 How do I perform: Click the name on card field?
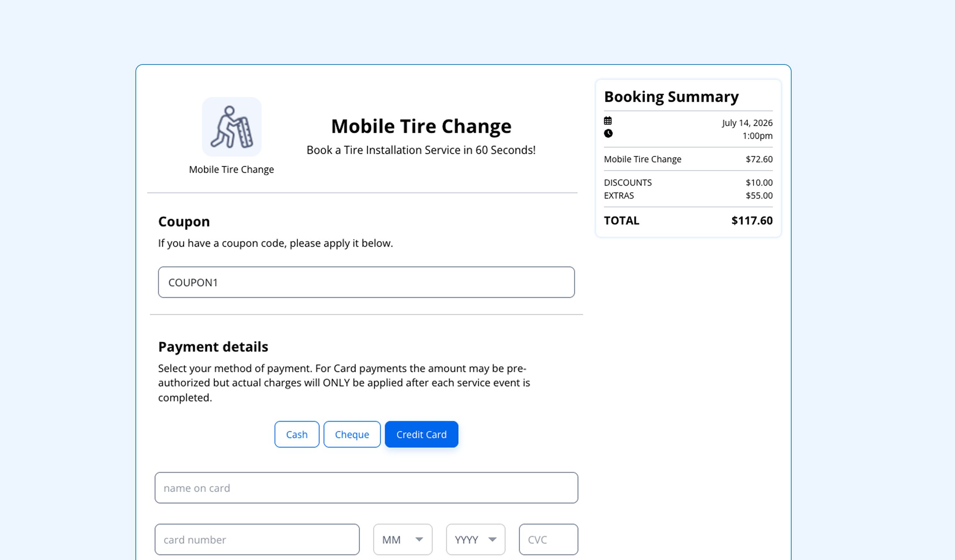tap(366, 488)
